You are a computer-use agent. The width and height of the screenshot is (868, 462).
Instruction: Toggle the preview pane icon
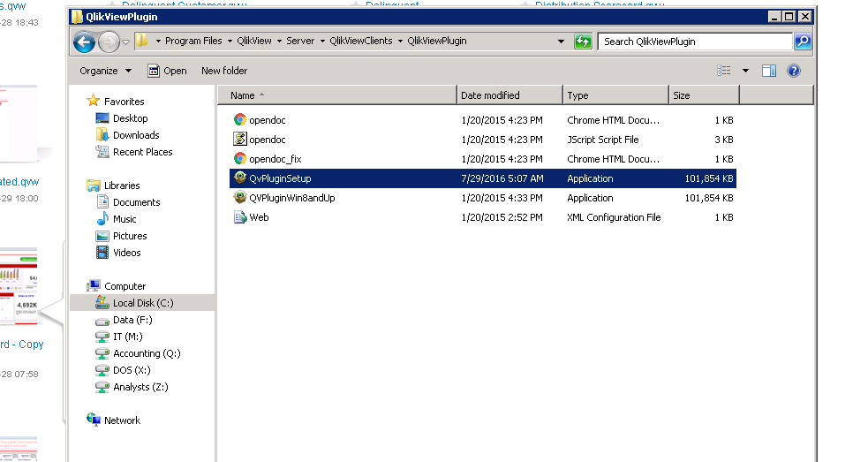768,71
